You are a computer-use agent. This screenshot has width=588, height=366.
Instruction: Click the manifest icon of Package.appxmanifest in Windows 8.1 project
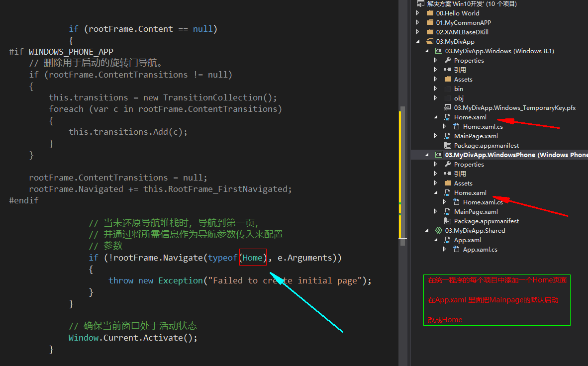tap(448, 146)
